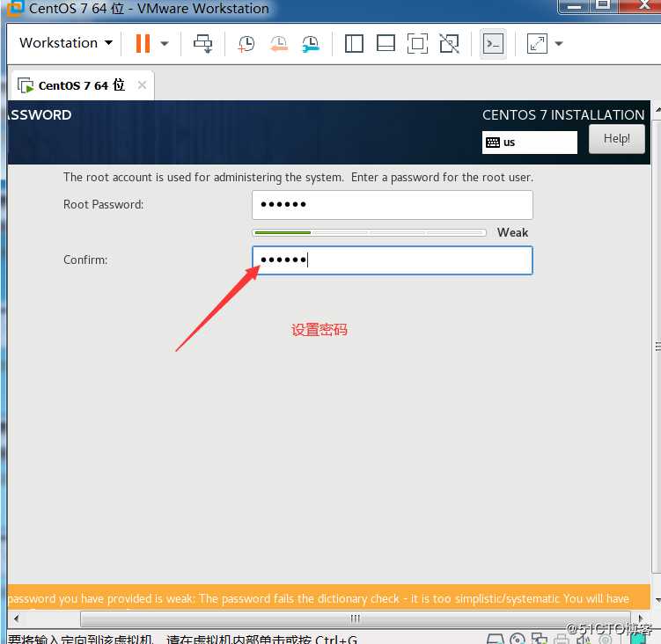Switch to Unity mode

(450, 43)
